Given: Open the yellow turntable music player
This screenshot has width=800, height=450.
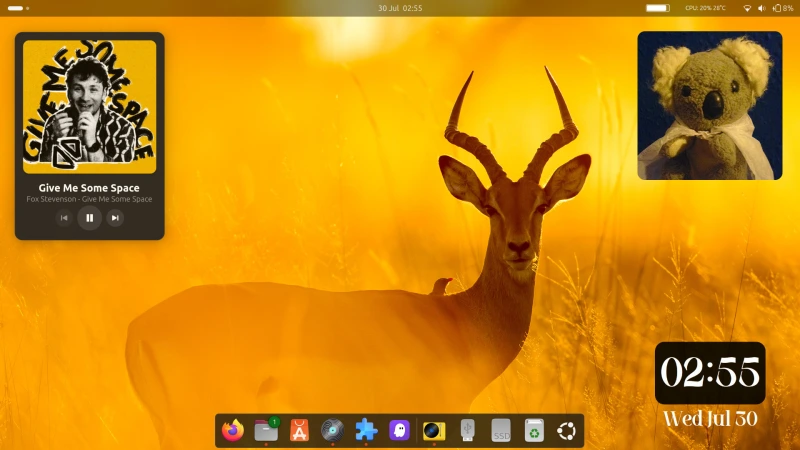Looking at the screenshot, I should click(x=434, y=431).
